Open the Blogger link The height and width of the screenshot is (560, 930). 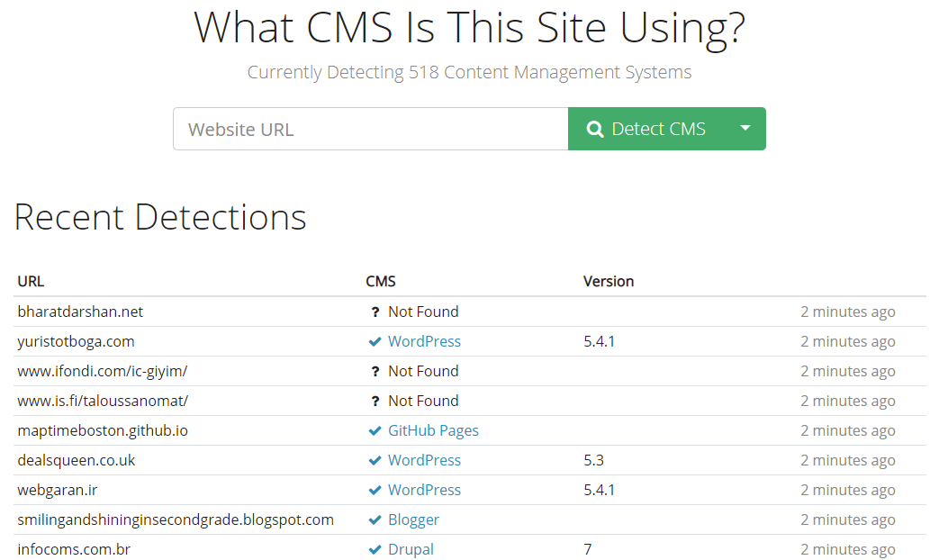[x=413, y=519]
